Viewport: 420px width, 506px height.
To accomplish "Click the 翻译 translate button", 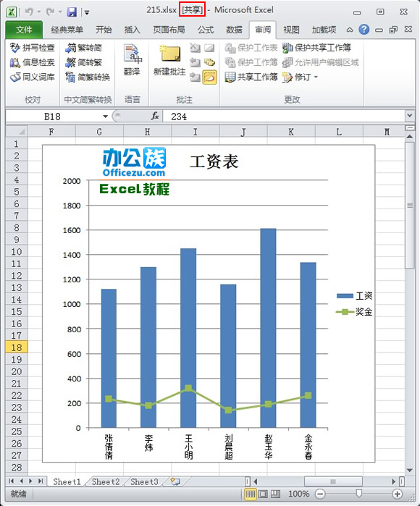I will pos(132,60).
